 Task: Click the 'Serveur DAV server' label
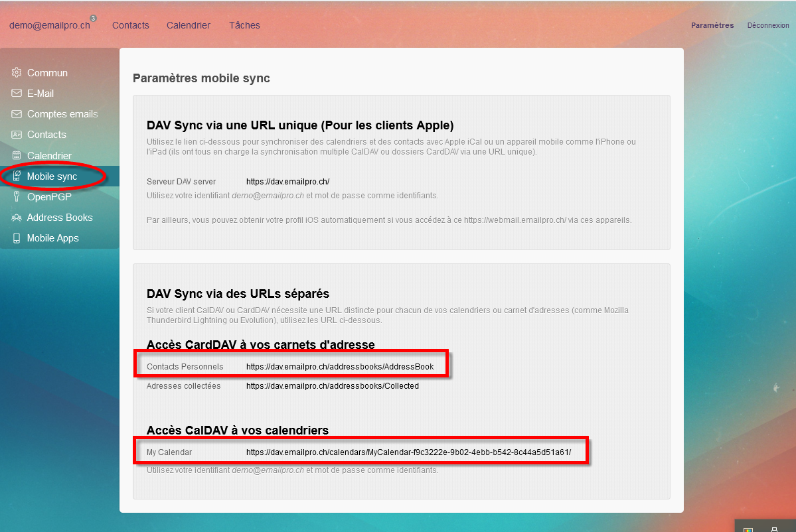(181, 182)
